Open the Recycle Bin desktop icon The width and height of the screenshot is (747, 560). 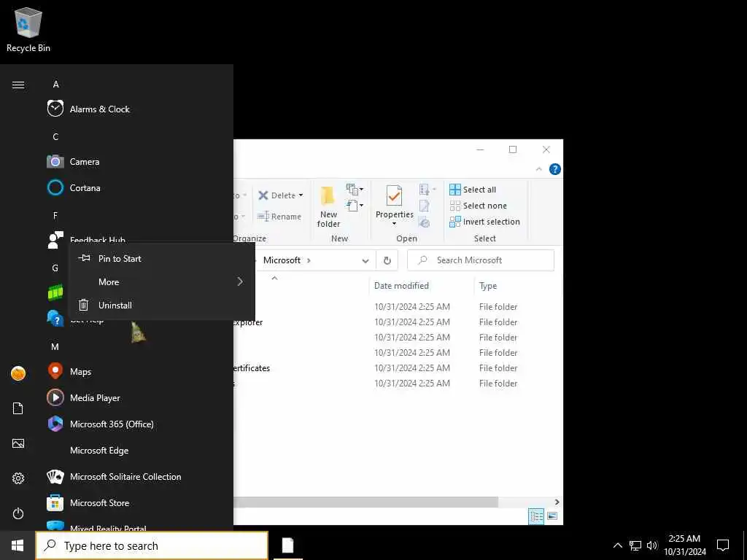(x=28, y=29)
